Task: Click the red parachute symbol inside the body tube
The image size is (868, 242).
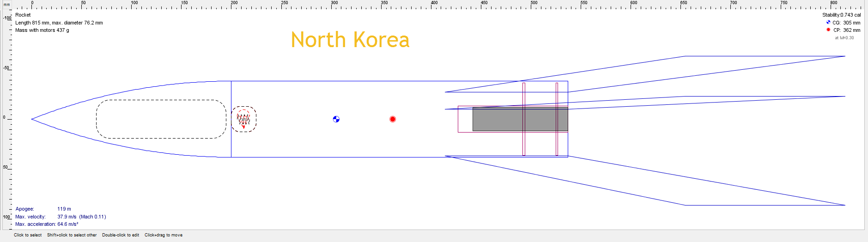Action: coord(243,119)
